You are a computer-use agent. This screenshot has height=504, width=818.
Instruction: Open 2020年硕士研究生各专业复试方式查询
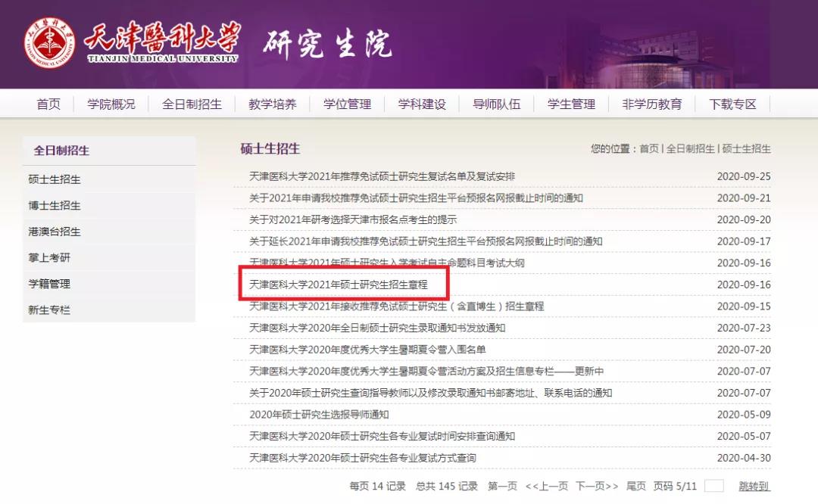[363, 458]
